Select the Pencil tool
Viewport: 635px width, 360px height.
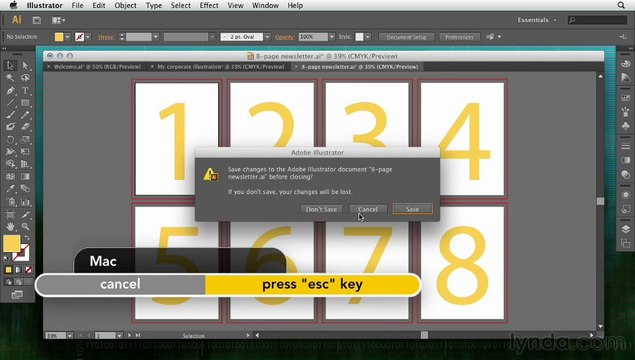25,115
